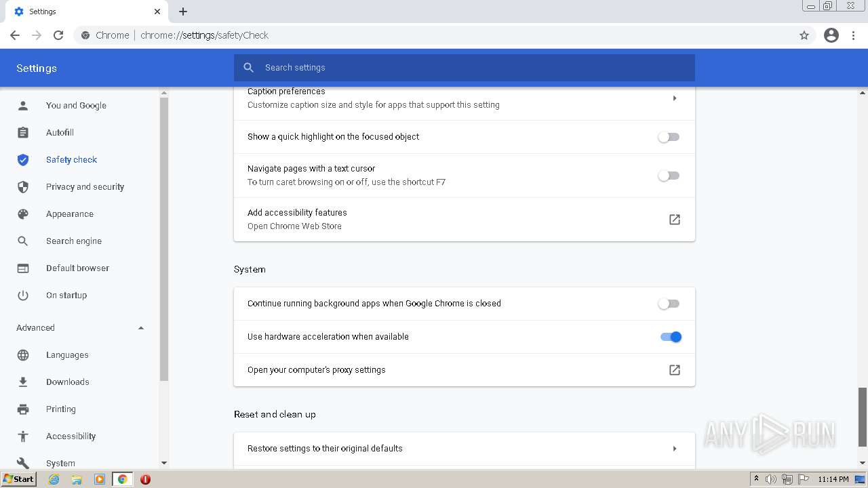Show hidden system tray icons
The height and width of the screenshot is (488, 868).
tap(756, 479)
